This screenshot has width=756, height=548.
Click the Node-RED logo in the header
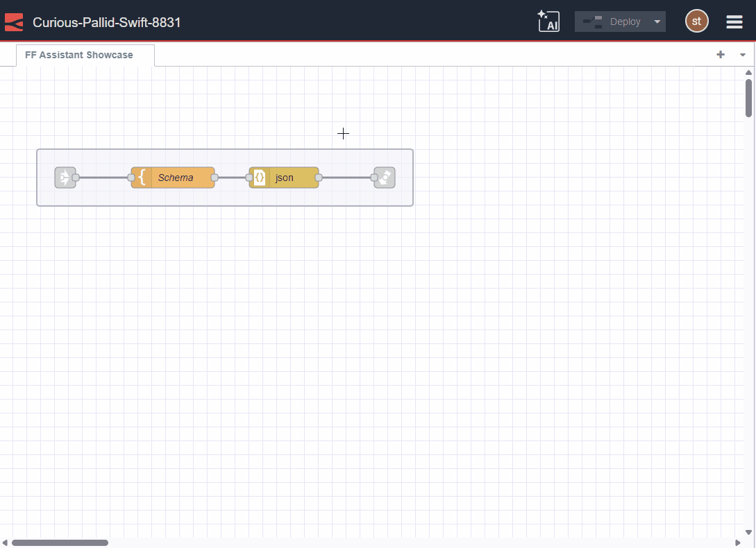(13, 21)
